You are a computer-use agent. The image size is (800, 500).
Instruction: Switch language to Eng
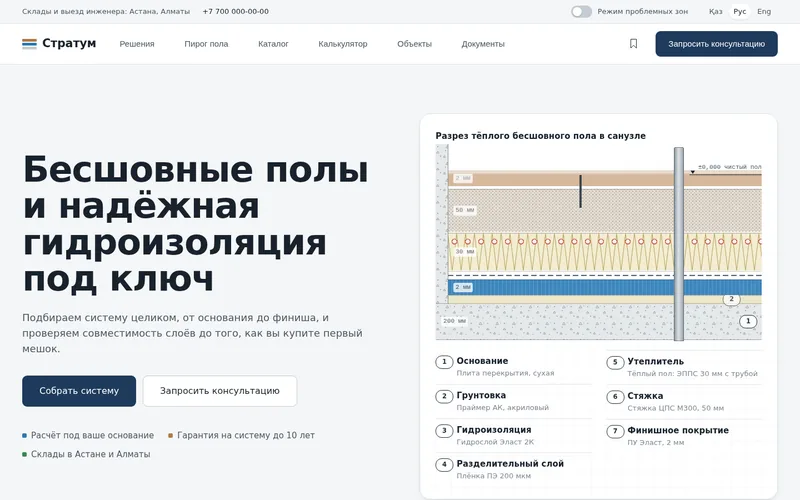click(x=764, y=11)
